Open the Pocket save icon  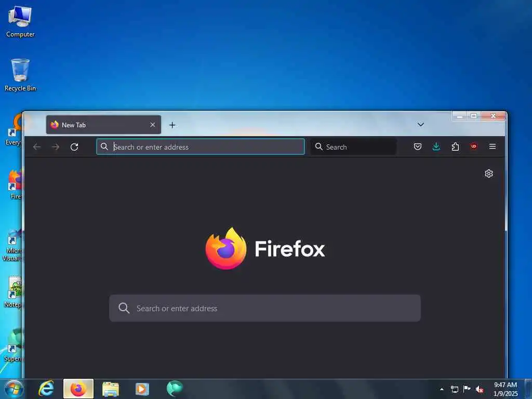pos(418,147)
